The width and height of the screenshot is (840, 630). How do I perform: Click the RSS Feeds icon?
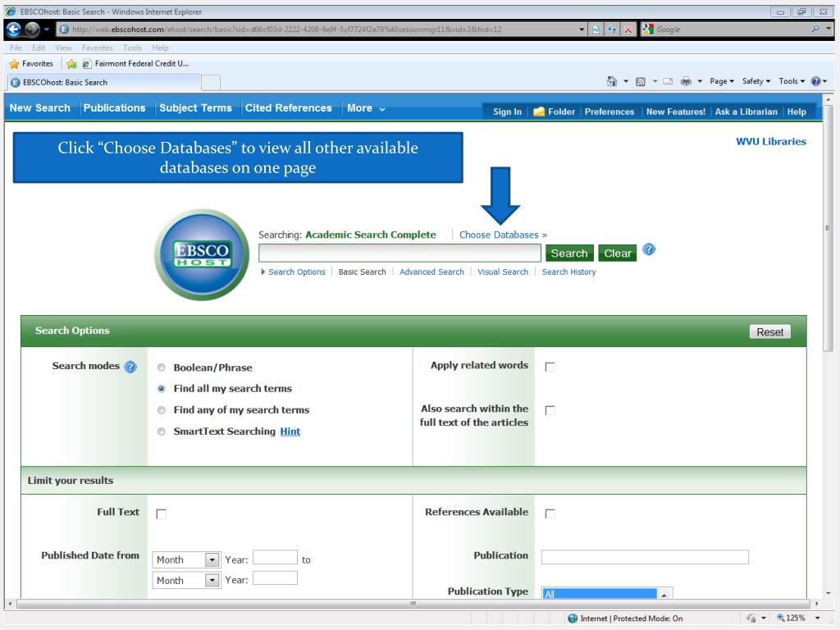pos(640,81)
